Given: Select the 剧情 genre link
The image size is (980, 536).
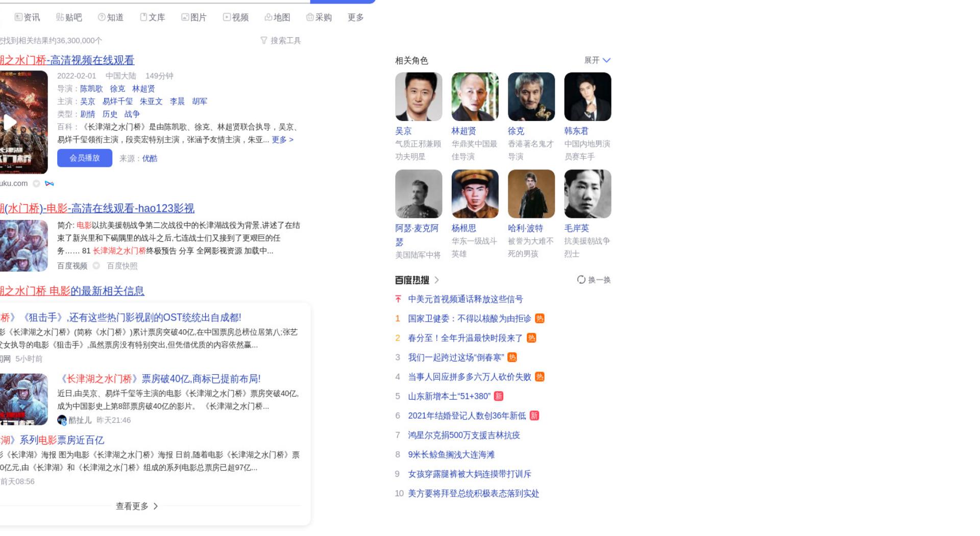Looking at the screenshot, I should tap(88, 114).
